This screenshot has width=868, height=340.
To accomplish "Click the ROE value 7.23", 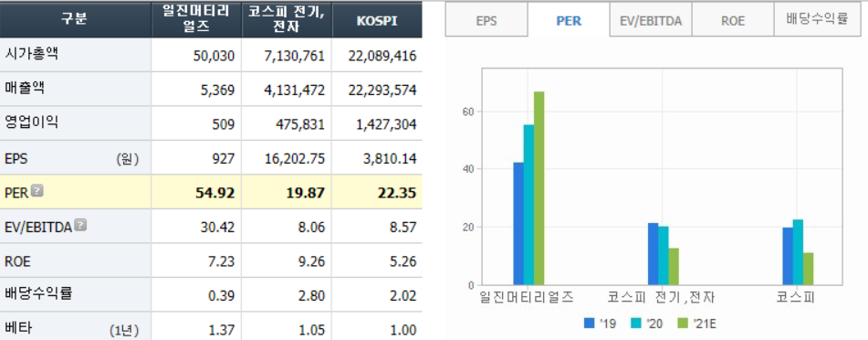I will point(221,261).
